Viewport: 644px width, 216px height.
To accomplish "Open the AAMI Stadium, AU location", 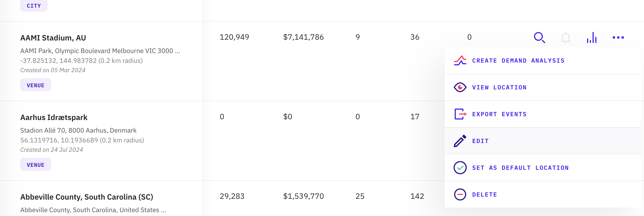I will click(x=53, y=38).
